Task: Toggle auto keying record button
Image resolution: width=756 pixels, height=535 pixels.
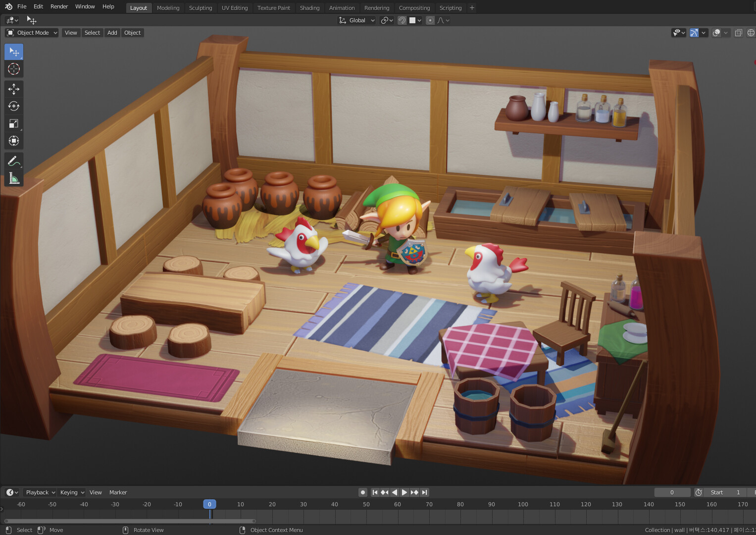Action: [363, 492]
